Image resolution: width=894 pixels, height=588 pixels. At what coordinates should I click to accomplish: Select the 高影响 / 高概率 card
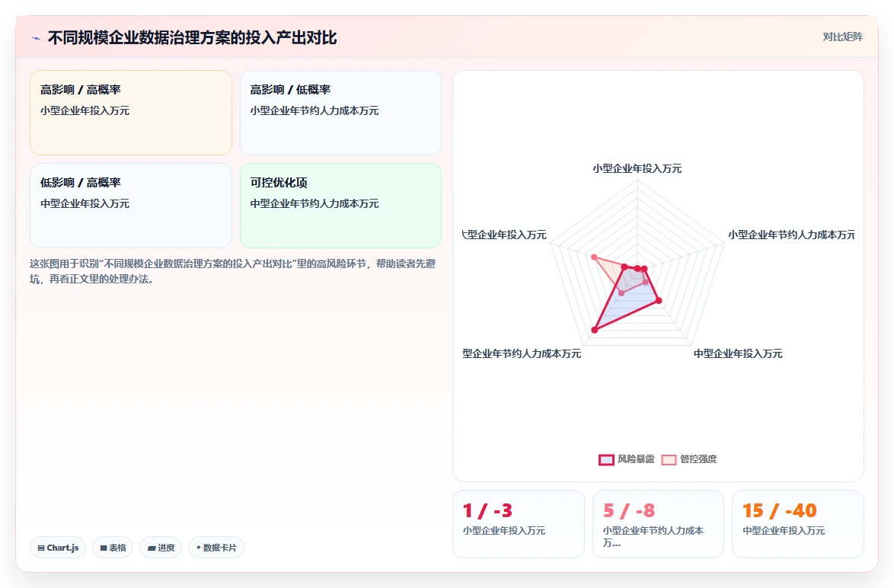pyautogui.click(x=131, y=113)
